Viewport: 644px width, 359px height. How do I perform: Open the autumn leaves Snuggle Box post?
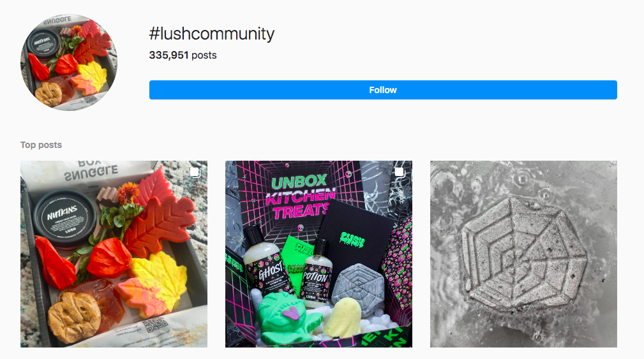[114, 254]
